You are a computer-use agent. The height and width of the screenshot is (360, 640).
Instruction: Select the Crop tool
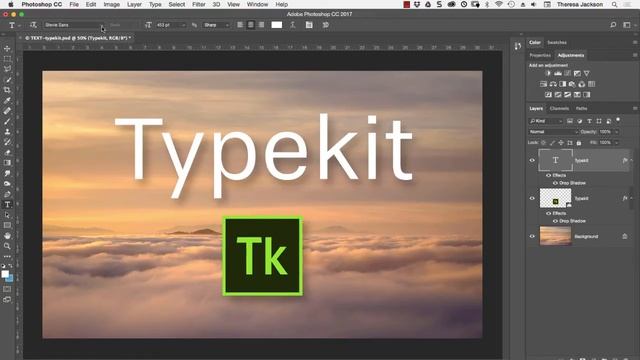[x=7, y=90]
